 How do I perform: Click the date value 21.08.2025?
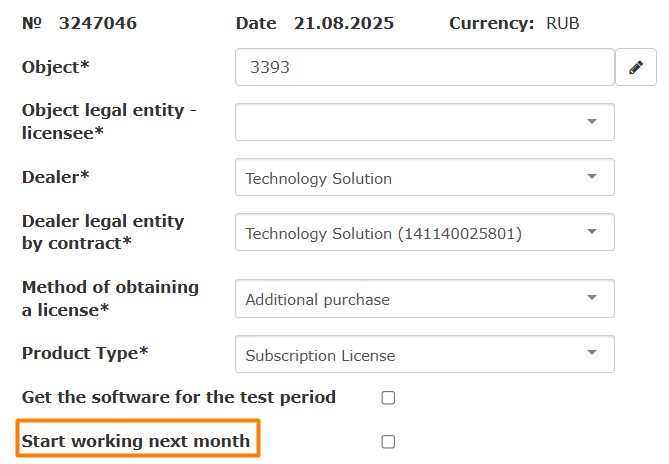pos(344,23)
